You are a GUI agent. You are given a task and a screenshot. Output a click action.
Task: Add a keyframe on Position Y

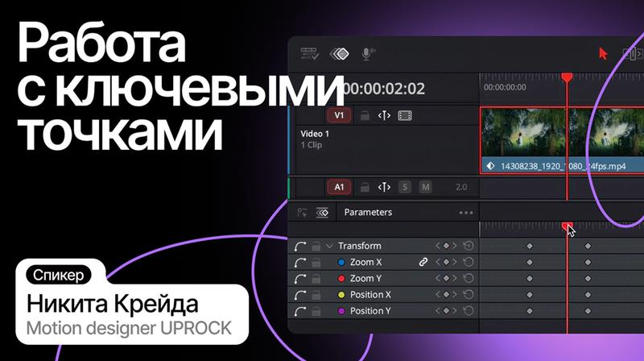446,311
